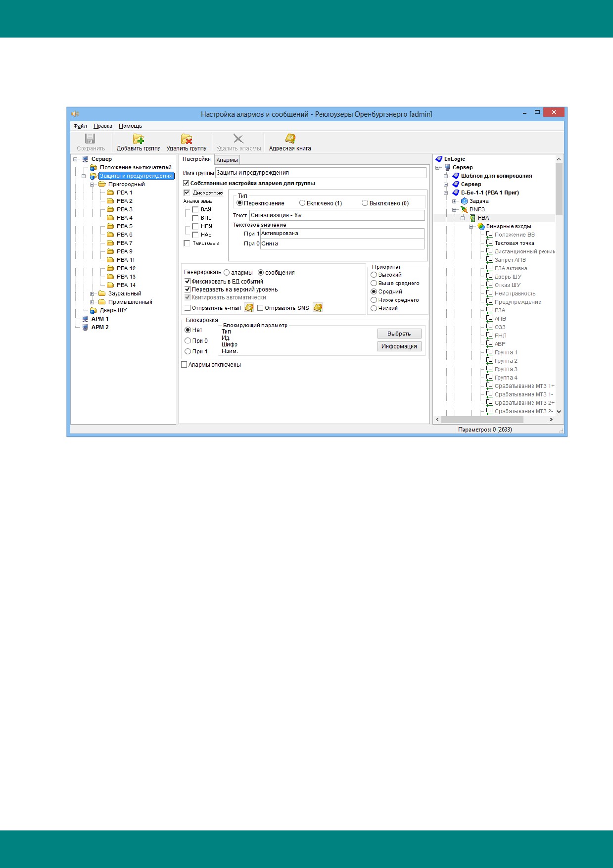Click the Удалить алармы X icon
The width and height of the screenshot is (613, 868).
238,139
